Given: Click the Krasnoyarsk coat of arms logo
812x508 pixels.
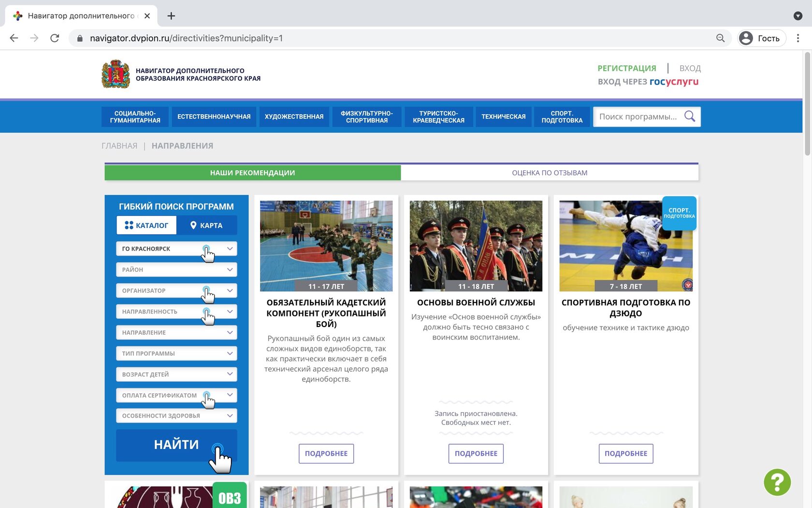Looking at the screenshot, I should tap(116, 74).
